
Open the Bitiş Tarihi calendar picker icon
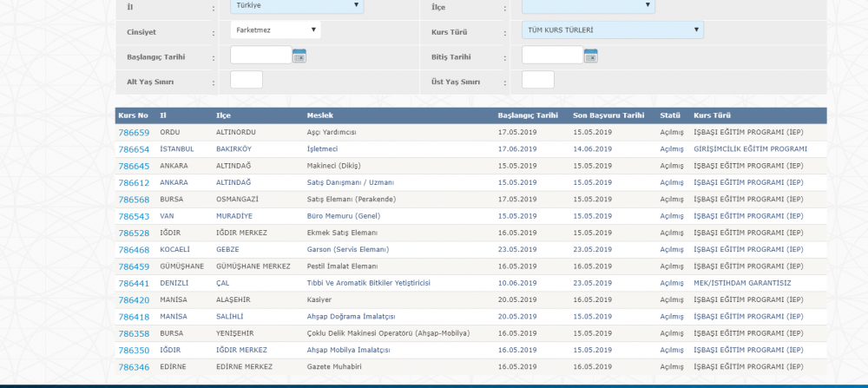pyautogui.click(x=590, y=56)
